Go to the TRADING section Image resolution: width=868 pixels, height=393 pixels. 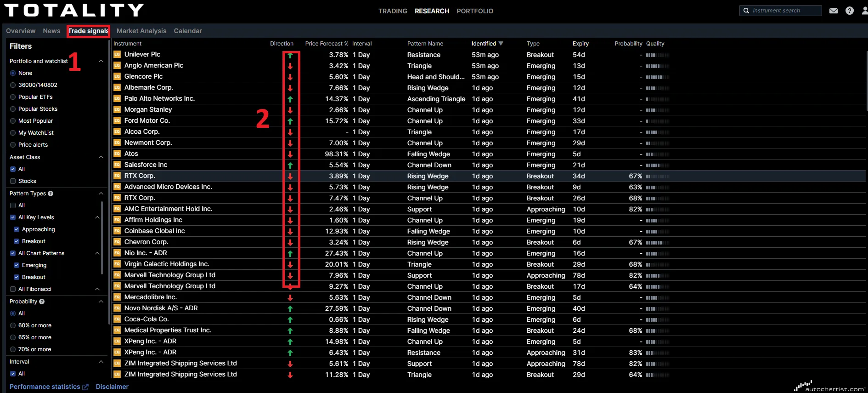[393, 11]
